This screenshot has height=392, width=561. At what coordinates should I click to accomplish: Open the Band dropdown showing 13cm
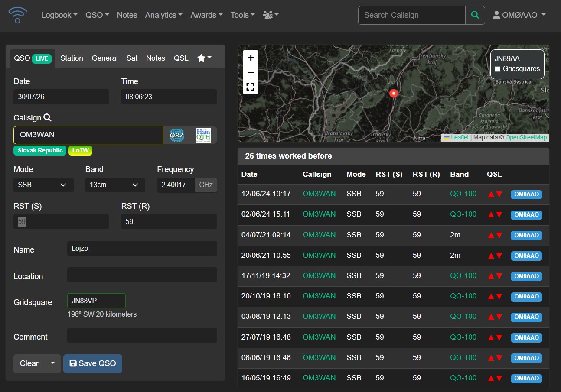(x=115, y=185)
